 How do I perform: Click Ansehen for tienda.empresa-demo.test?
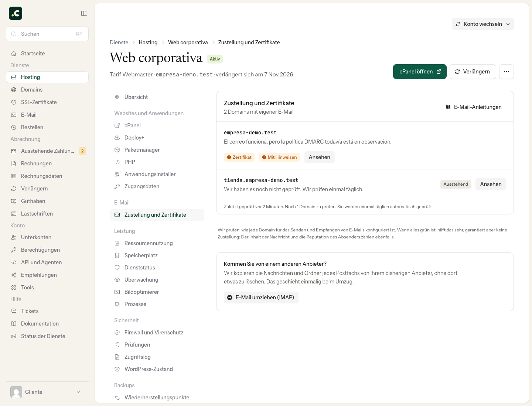(x=491, y=184)
